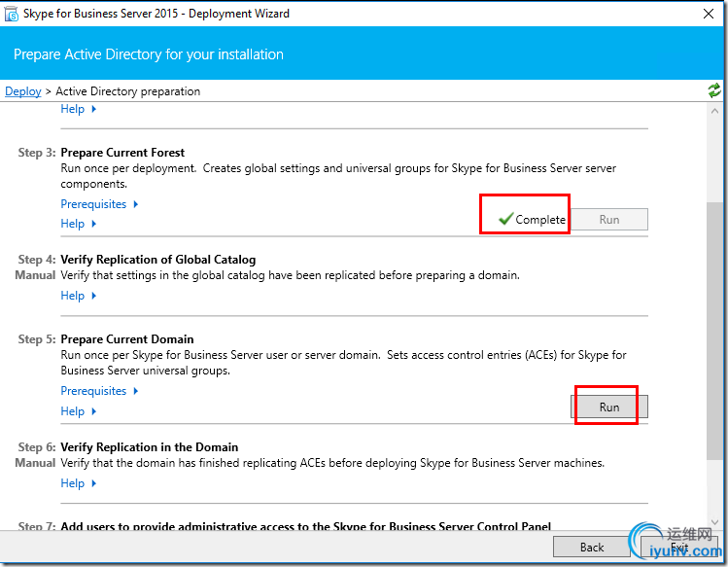
Task: Go Back to the previous wizard page
Action: click(592, 547)
